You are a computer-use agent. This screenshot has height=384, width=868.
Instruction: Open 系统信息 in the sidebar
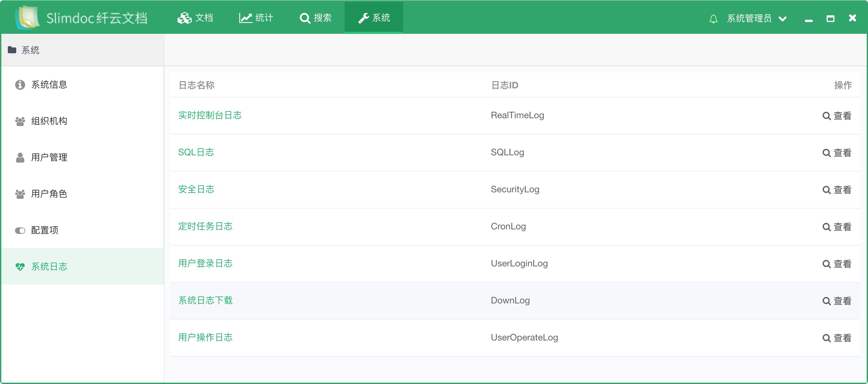click(82, 84)
